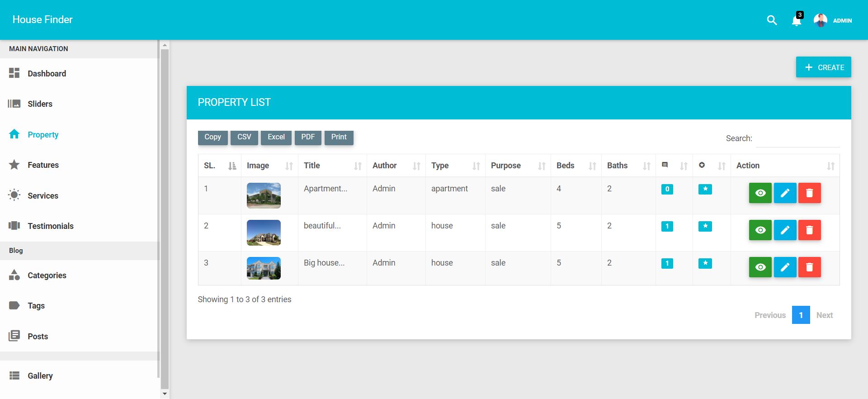Image resolution: width=868 pixels, height=399 pixels.
Task: Open the notifications bell icon
Action: [x=797, y=21]
